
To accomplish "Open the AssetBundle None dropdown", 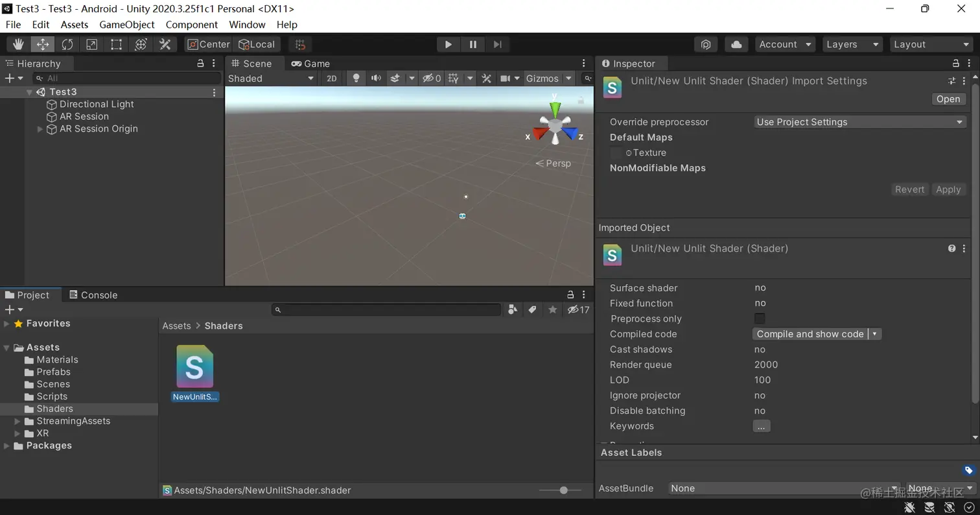I will [x=784, y=488].
